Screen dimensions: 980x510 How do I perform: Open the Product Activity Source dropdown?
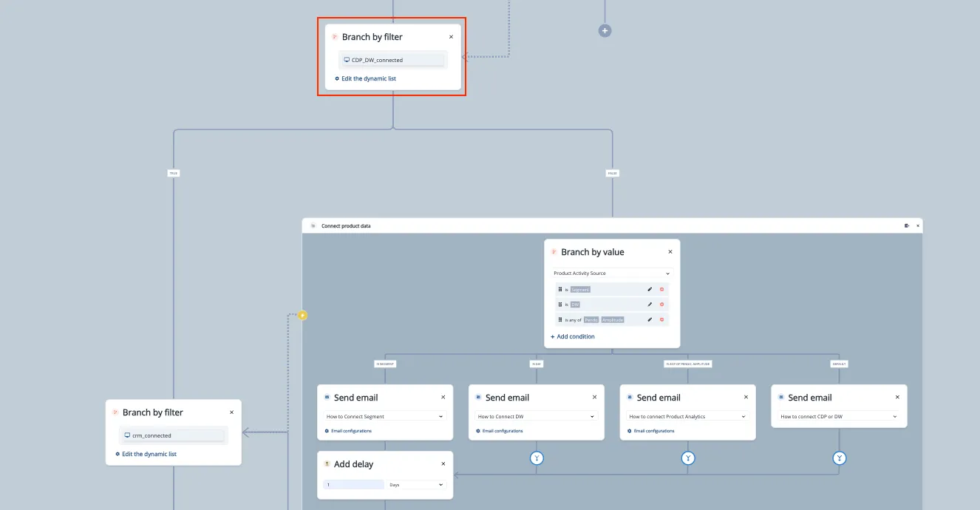(612, 273)
